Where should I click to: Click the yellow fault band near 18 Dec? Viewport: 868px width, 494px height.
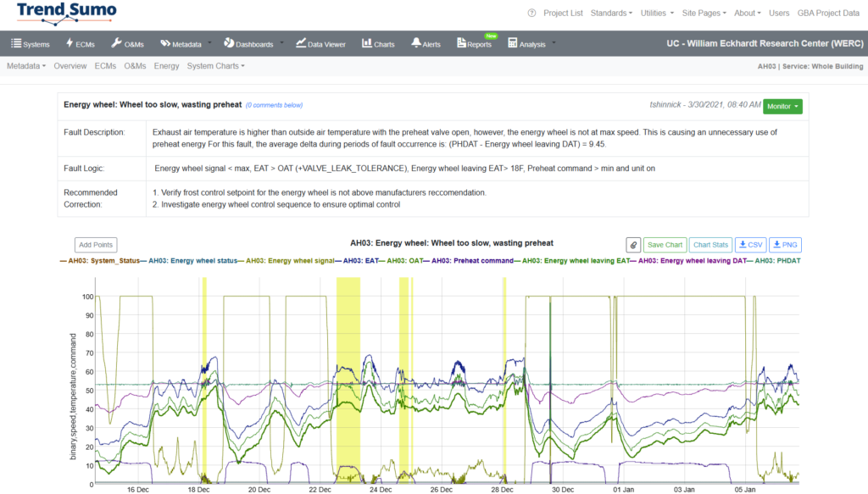click(204, 380)
